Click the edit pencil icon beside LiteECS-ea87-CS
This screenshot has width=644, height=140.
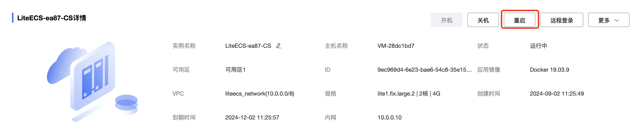pos(279,46)
